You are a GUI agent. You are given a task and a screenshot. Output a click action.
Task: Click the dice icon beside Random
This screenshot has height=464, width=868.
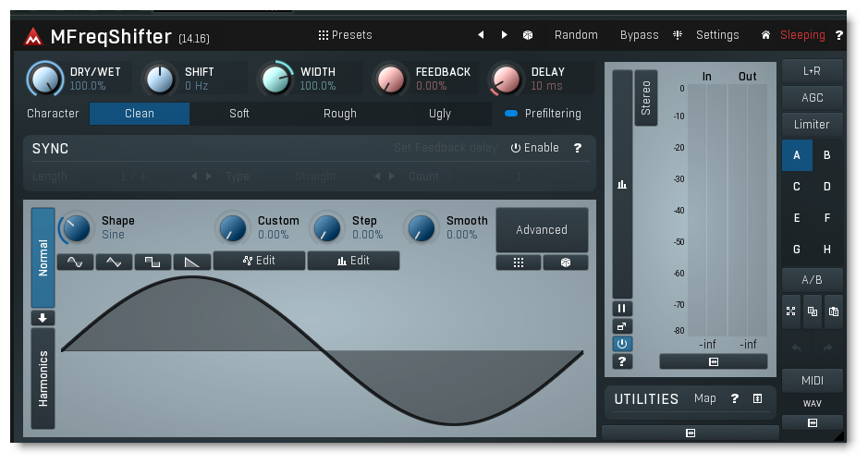point(528,35)
